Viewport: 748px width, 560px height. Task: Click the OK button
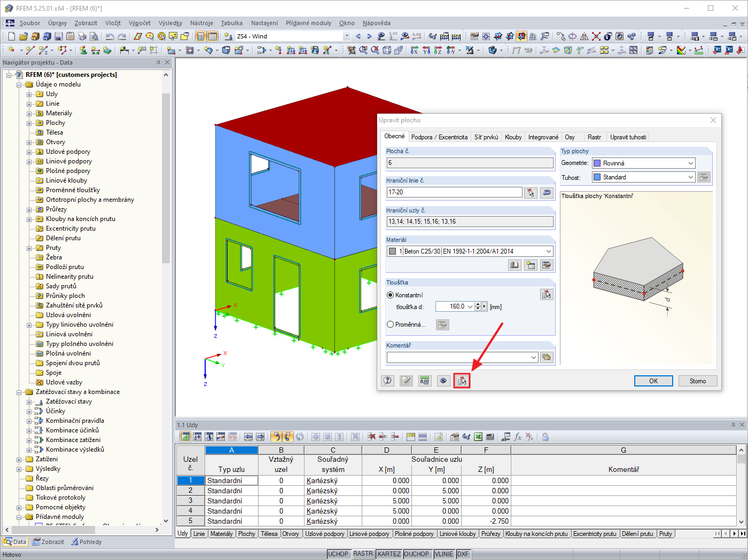point(653,381)
